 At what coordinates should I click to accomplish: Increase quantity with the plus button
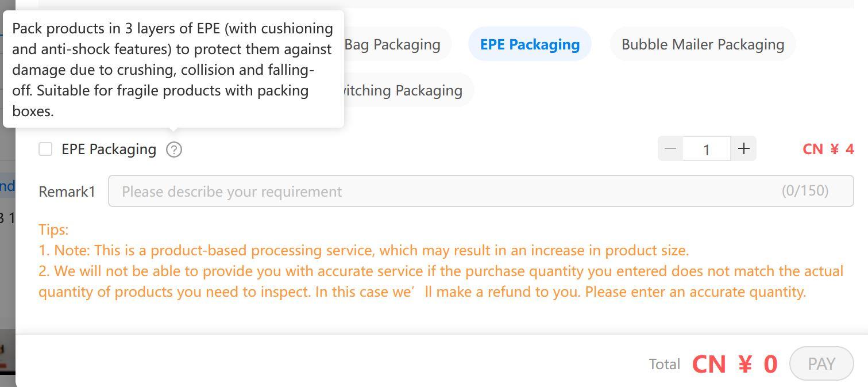pos(743,149)
